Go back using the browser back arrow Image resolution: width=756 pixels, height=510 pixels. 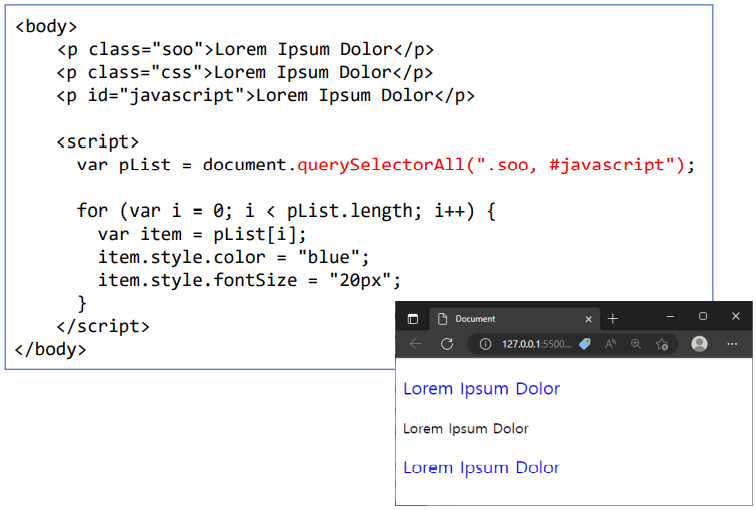[416, 344]
